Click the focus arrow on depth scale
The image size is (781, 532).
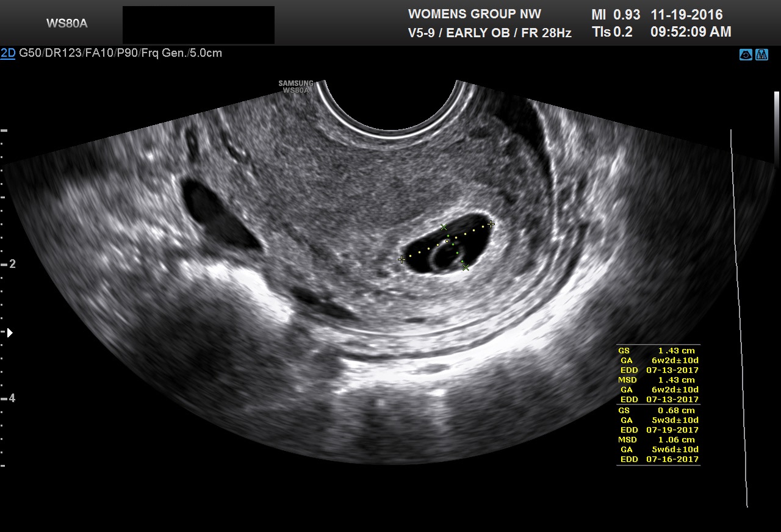pyautogui.click(x=9, y=332)
